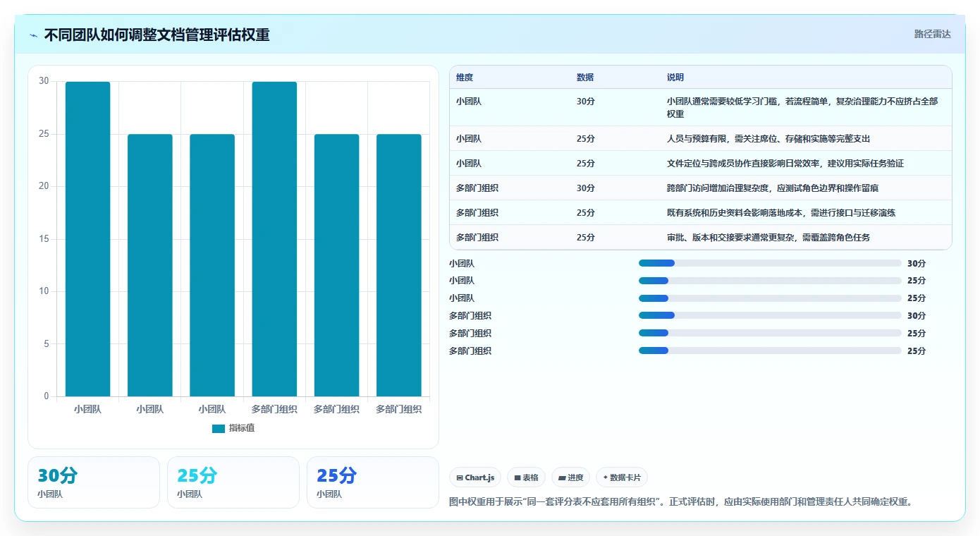This screenshot has width=980, height=536.
Task: Click the progress bar for 多部门组织 30分
Action: click(x=770, y=315)
